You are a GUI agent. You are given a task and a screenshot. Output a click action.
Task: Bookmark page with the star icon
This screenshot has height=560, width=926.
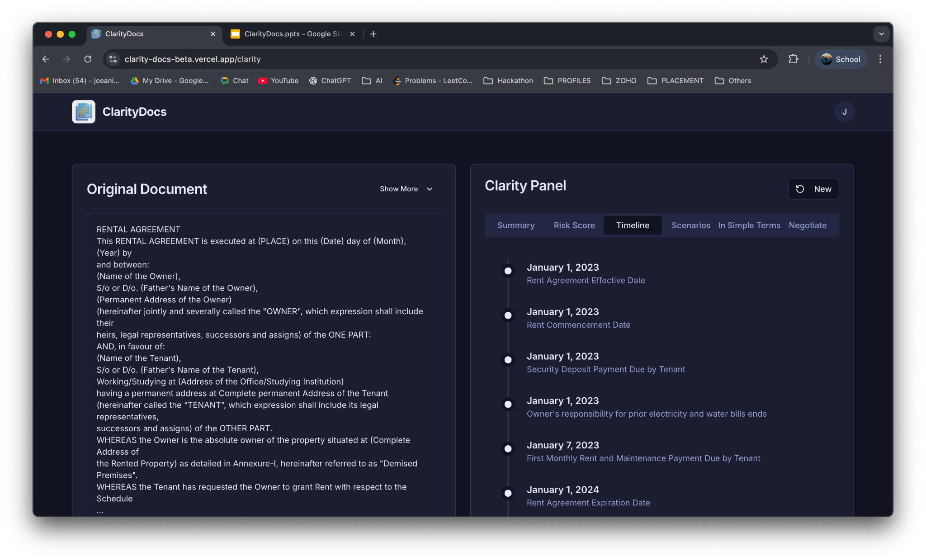(x=764, y=59)
